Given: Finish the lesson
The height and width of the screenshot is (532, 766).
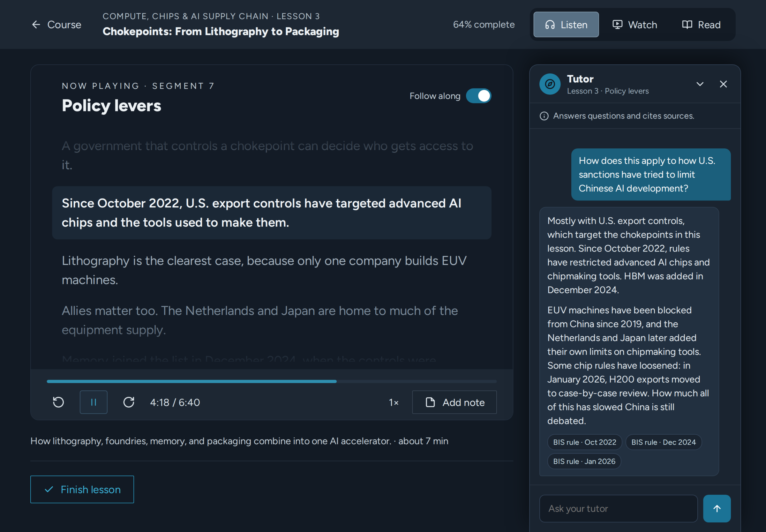Looking at the screenshot, I should (82, 489).
